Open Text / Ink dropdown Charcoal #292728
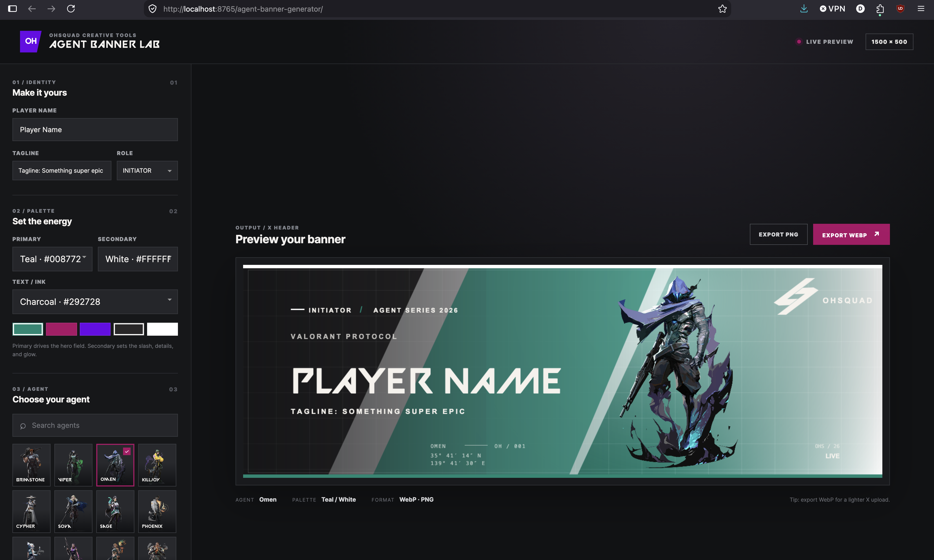Screen dimensions: 934x560 tap(95, 302)
